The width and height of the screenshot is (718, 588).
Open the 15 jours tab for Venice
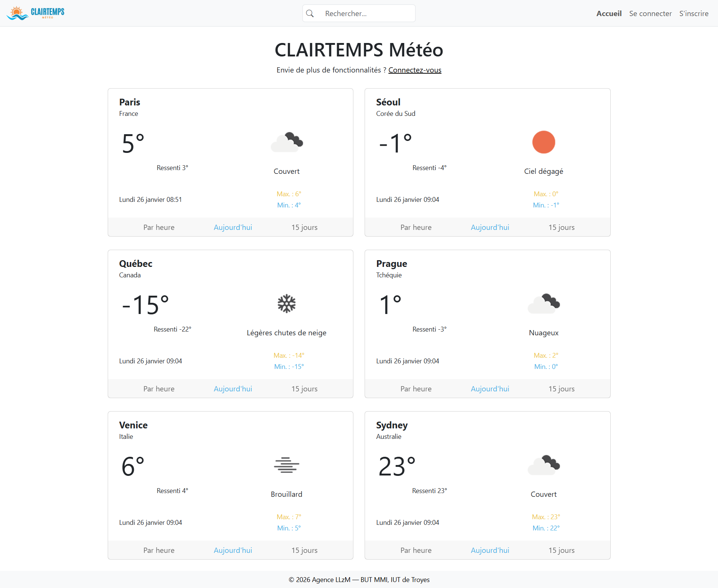(x=304, y=550)
